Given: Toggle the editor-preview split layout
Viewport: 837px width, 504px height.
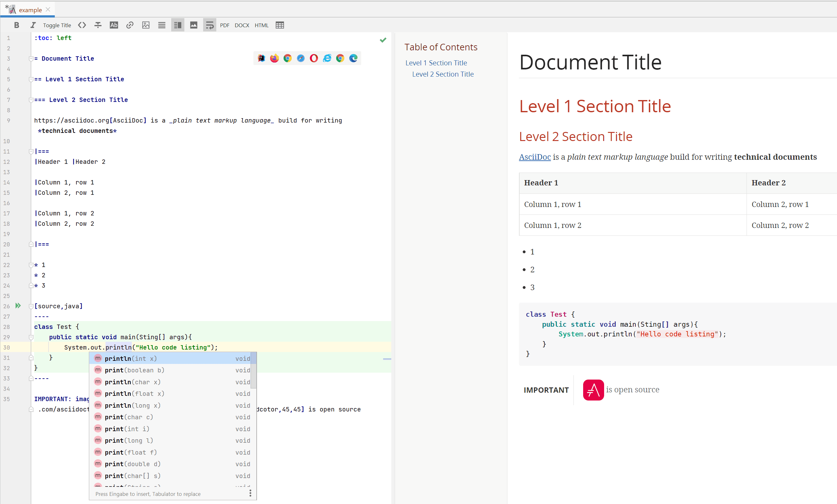Looking at the screenshot, I should click(x=177, y=25).
